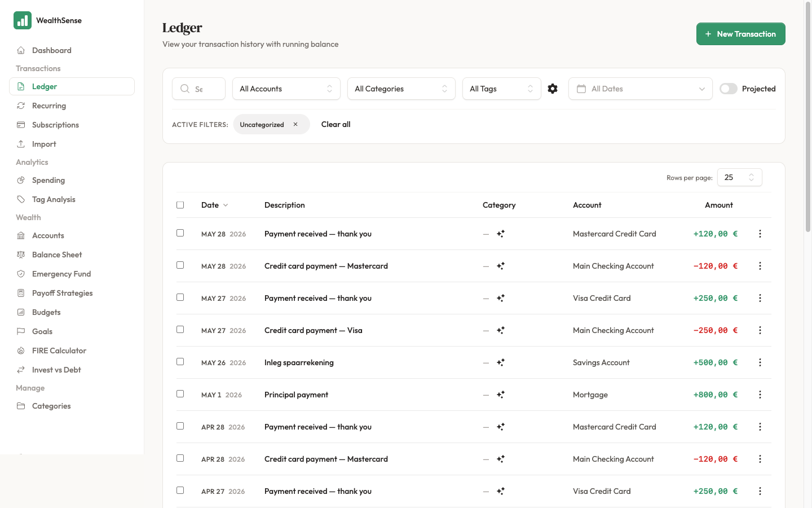Viewport: 812px width, 508px height.
Task: Click sparkle icon for Credit card payment — Visa
Action: click(x=501, y=330)
